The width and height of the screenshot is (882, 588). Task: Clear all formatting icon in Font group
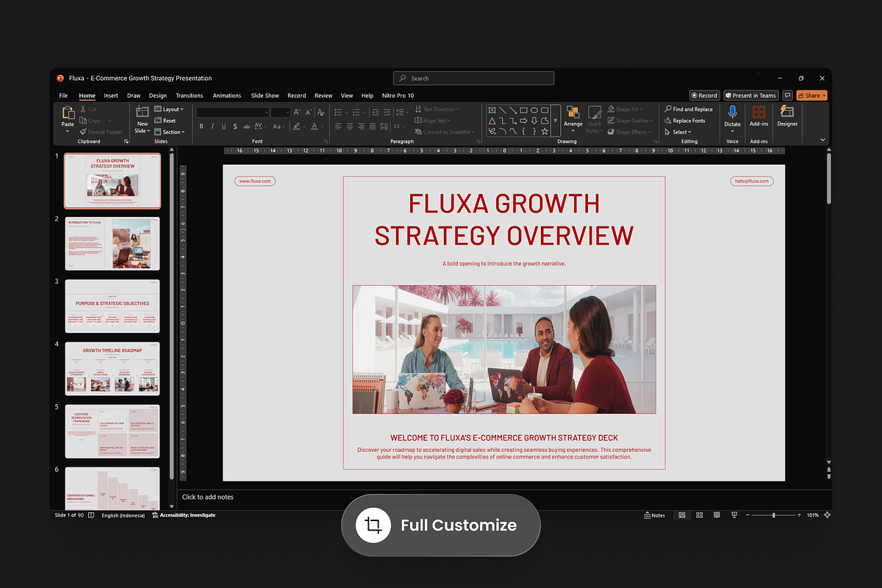click(320, 112)
